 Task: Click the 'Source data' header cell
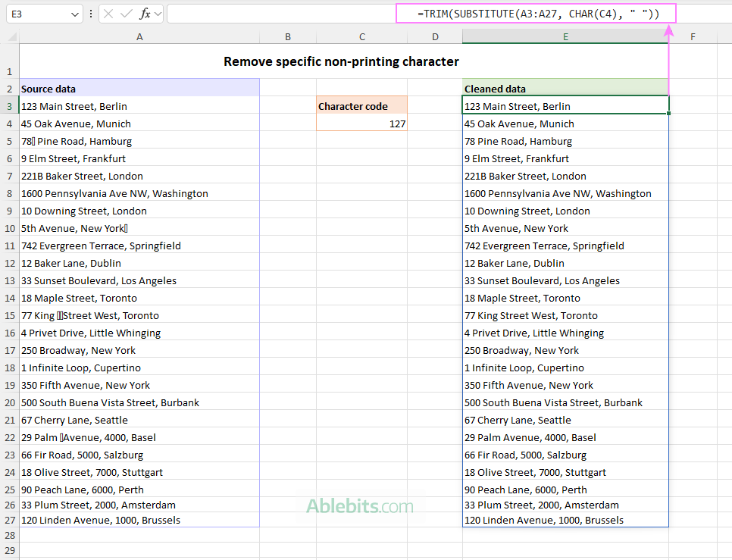[x=139, y=88]
